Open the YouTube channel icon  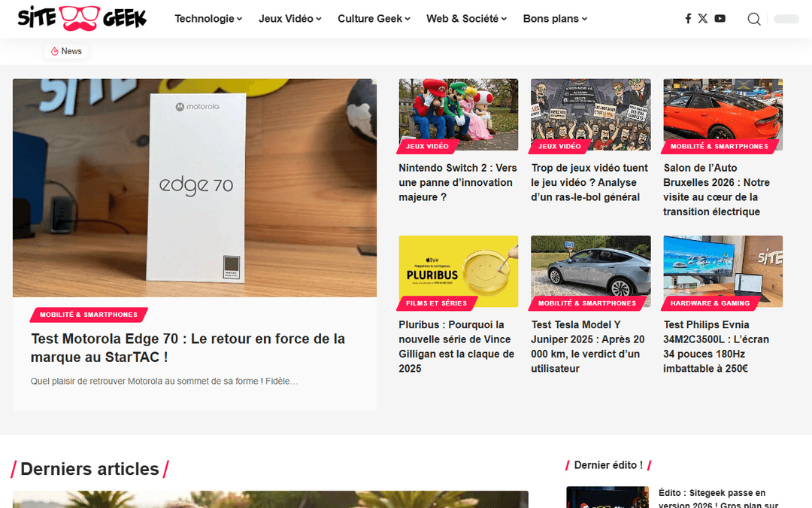(720, 19)
